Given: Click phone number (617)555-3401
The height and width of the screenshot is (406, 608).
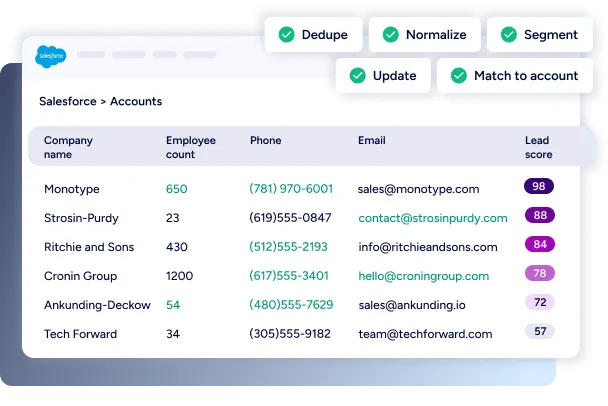Looking at the screenshot, I should tap(289, 276).
